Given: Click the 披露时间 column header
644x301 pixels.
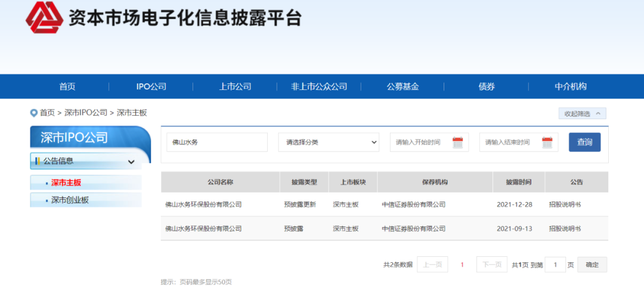Looking at the screenshot, I should click(x=519, y=182).
